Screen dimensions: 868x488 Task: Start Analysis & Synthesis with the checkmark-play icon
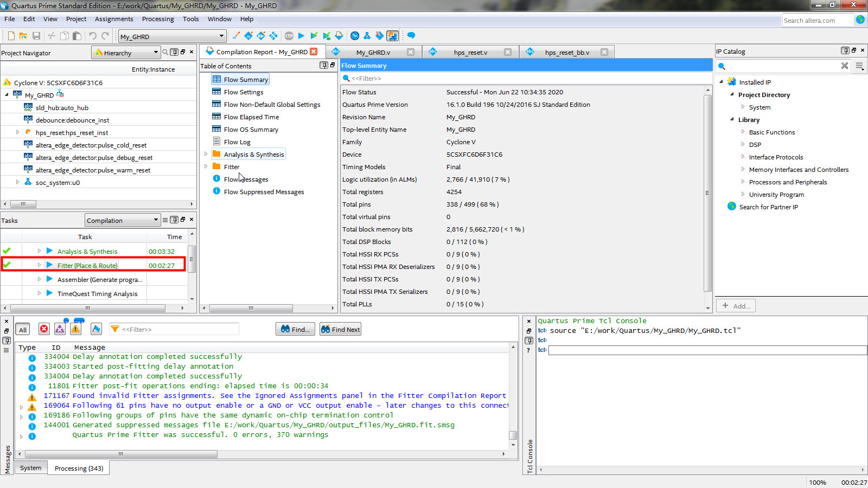pos(314,36)
